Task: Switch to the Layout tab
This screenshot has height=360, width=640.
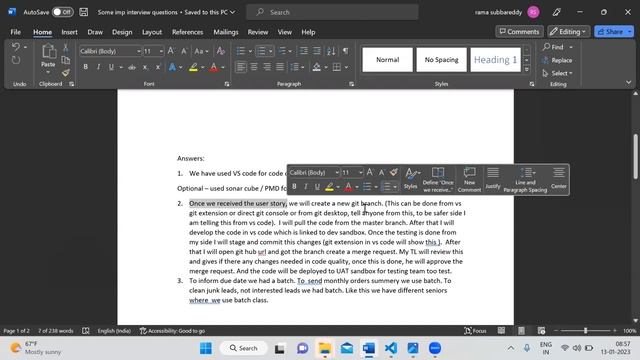Action: [x=152, y=32]
